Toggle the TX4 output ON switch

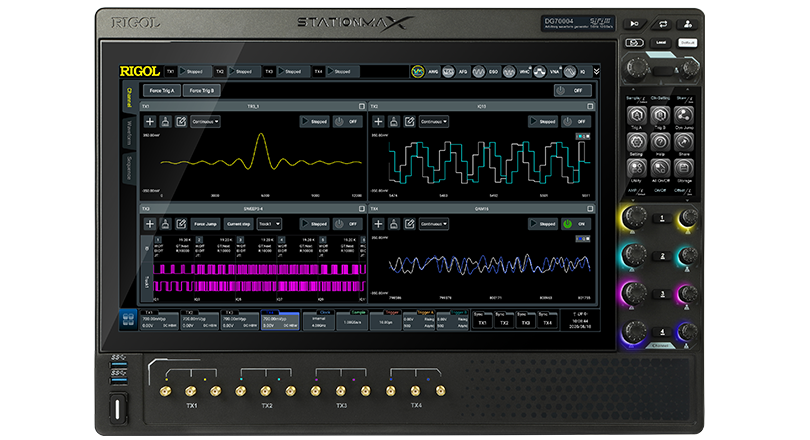click(574, 224)
